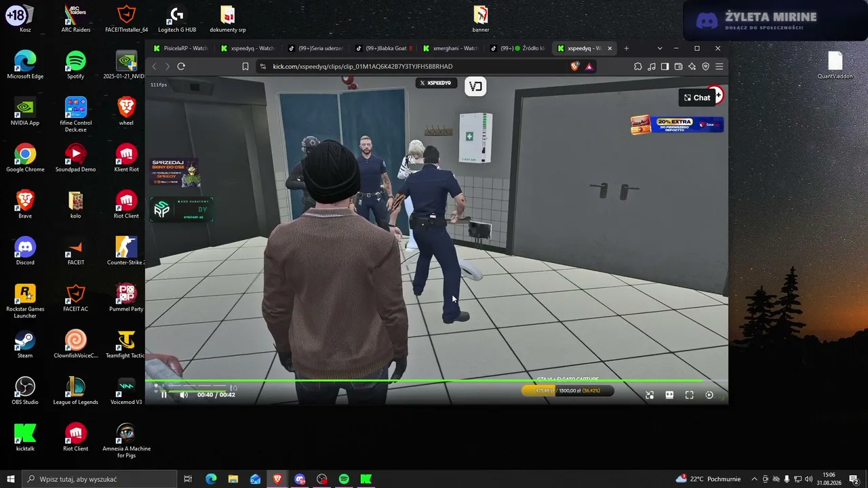Click the SPRZEDAJ skins ad overlay
Image resolution: width=868 pixels, height=488 pixels.
(174, 173)
